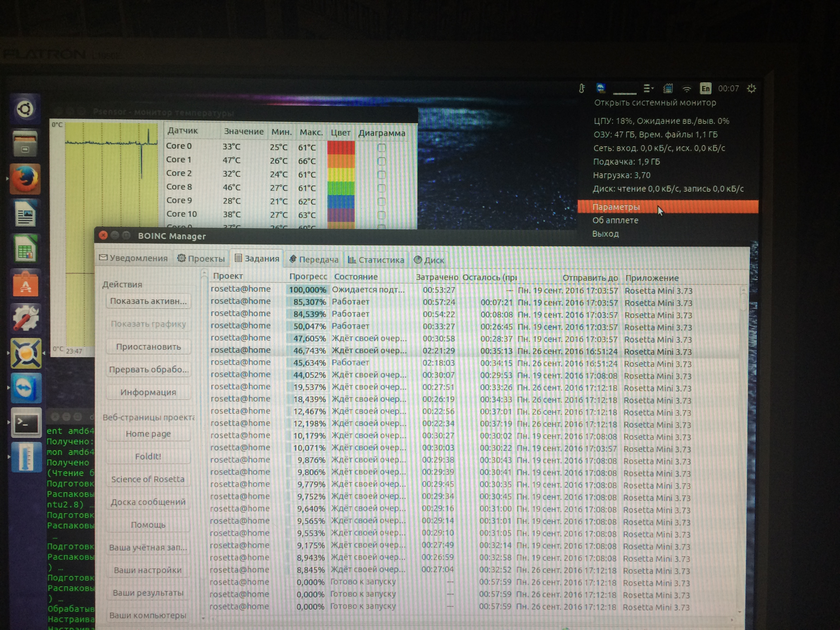Open the En keyboard layout indicator

[x=705, y=89]
